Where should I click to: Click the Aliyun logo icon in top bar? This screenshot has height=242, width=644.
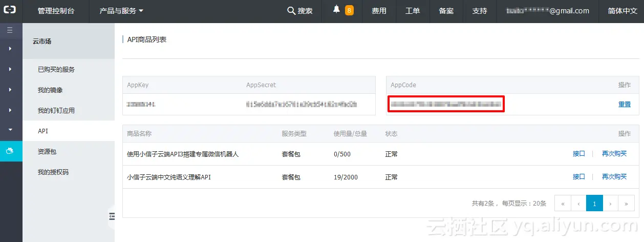11,11
